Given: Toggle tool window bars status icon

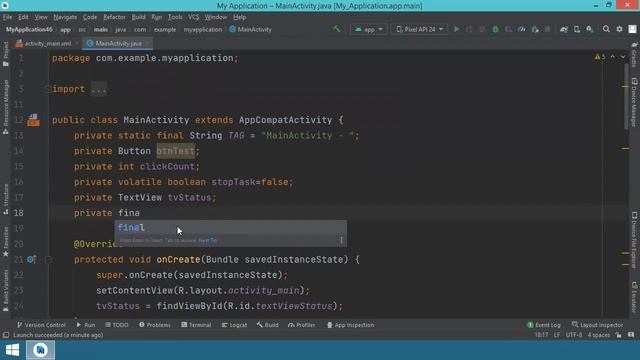Looking at the screenshot, I should [x=6, y=335].
